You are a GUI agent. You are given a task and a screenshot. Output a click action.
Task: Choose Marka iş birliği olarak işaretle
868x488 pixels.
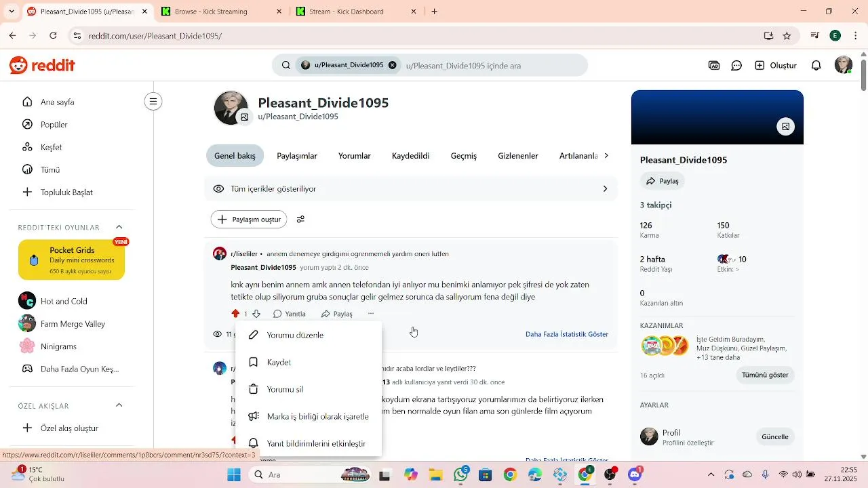point(309,416)
